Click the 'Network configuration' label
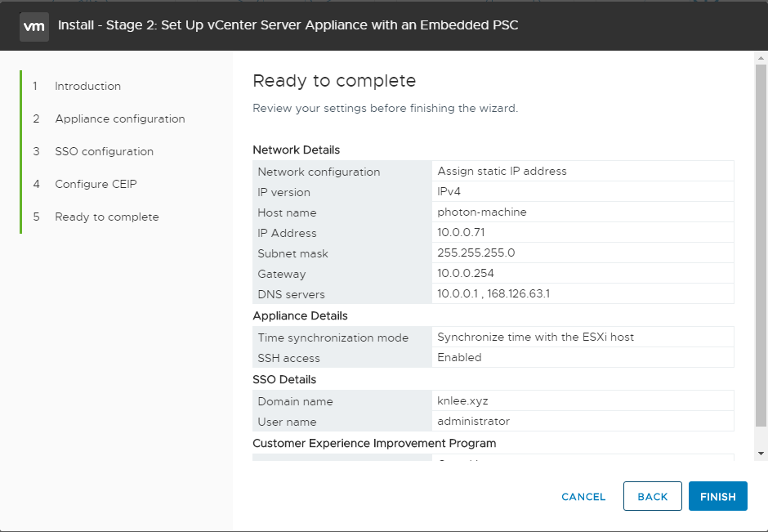The width and height of the screenshot is (768, 532). pos(319,172)
